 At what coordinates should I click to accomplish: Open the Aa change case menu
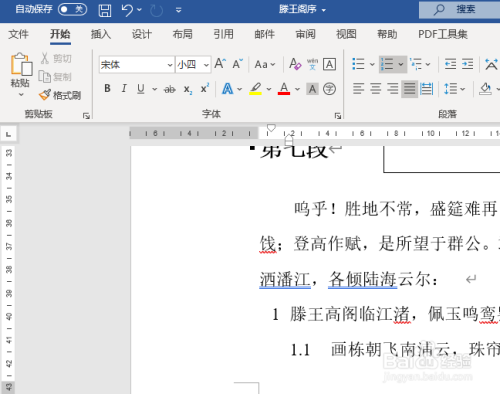(265, 64)
